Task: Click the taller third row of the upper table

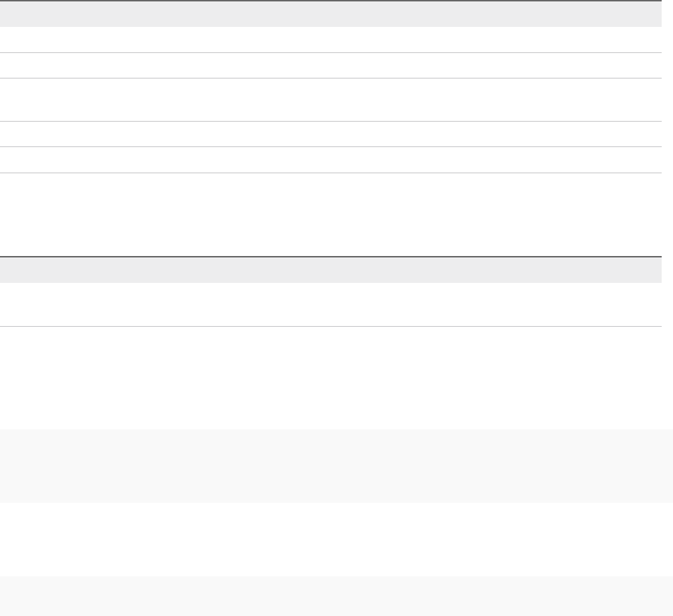Action: coord(331,100)
